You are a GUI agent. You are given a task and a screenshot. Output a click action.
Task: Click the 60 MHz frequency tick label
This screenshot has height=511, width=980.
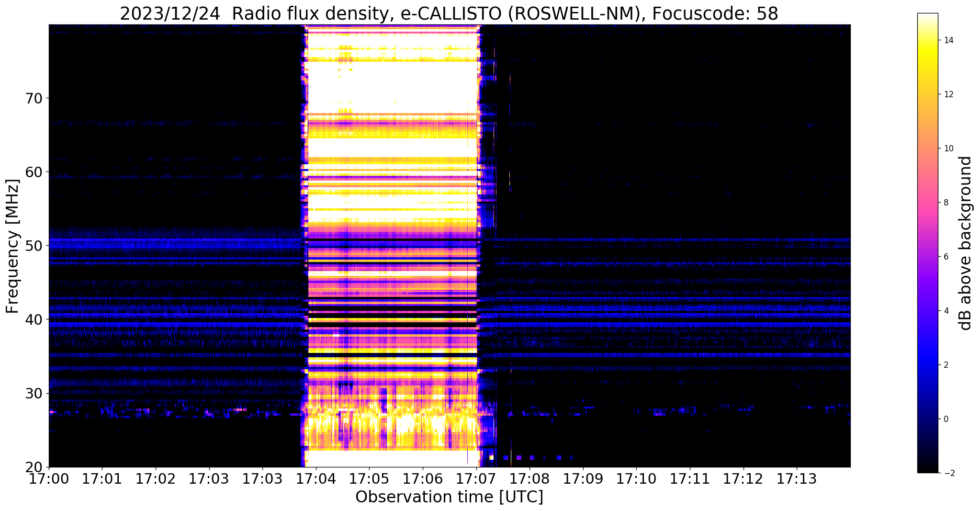click(x=34, y=172)
